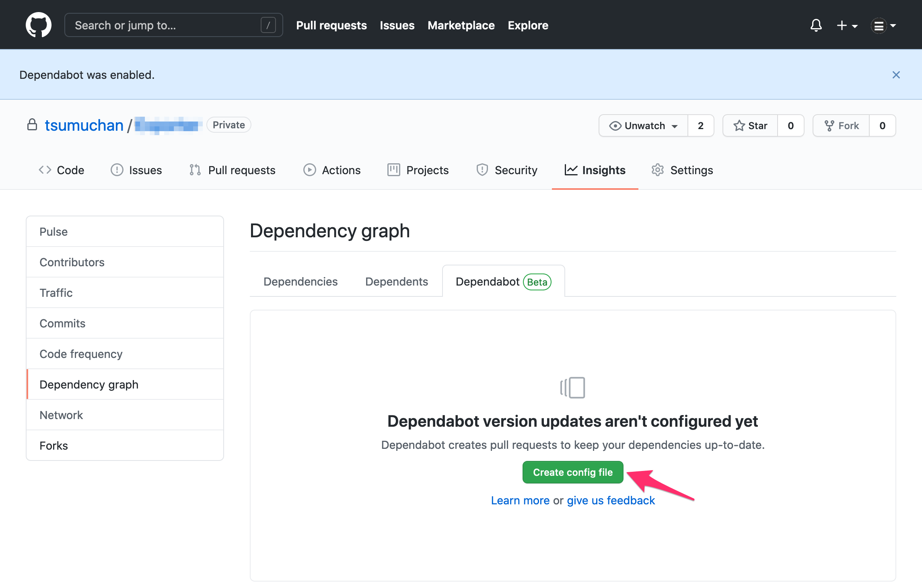Switch to the Dependents sub-tab
This screenshot has height=588, width=922.
[397, 282]
